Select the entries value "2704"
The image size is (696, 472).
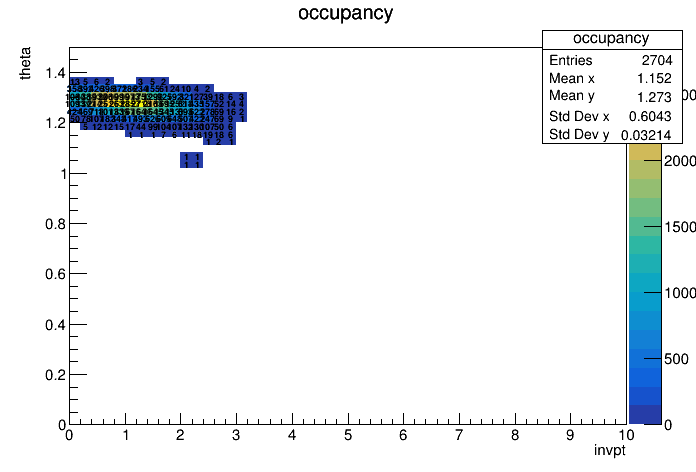657,60
